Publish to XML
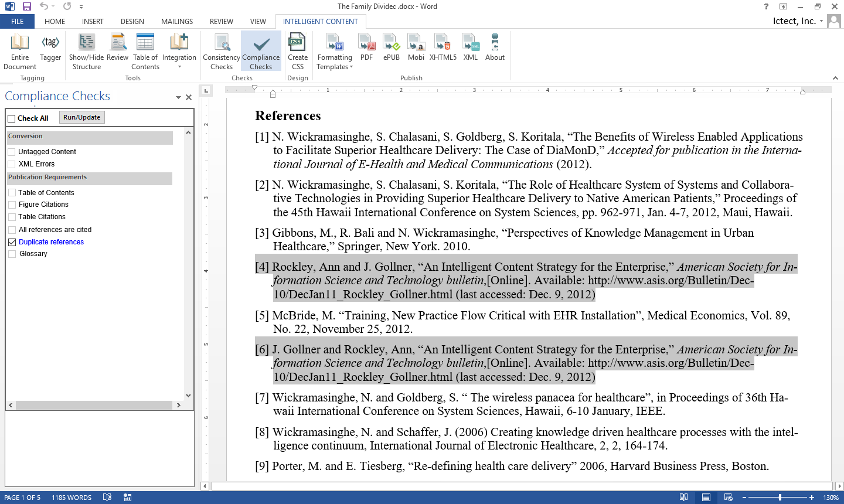 (x=471, y=47)
